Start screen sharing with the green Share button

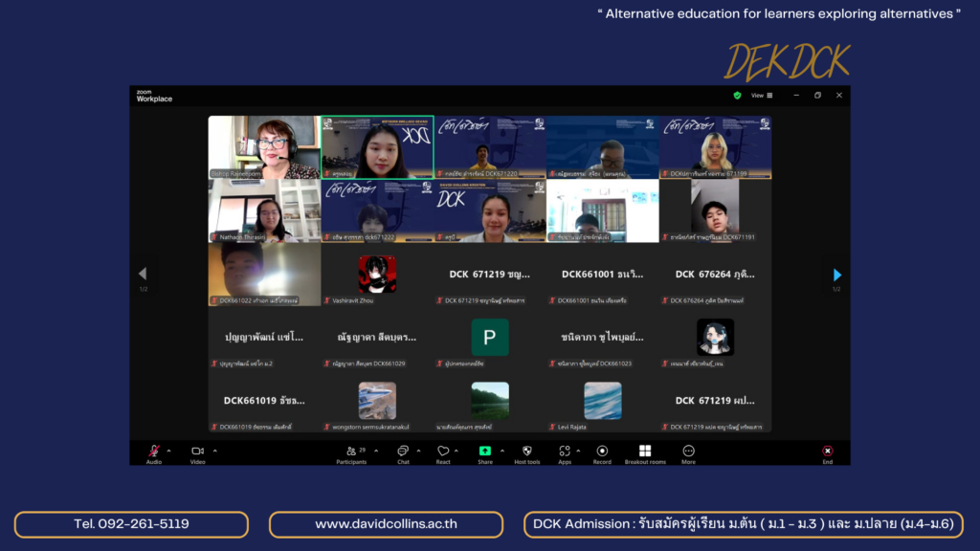click(485, 452)
